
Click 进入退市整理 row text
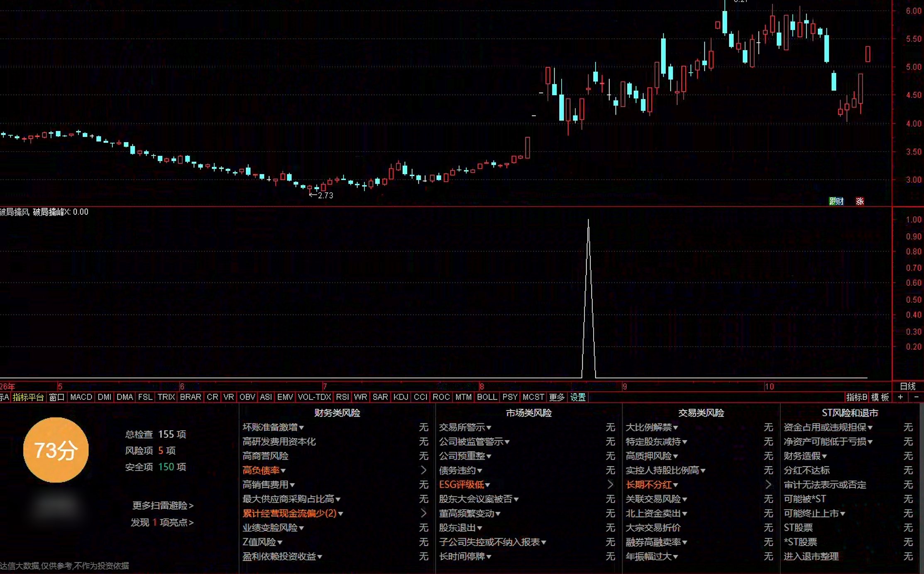(811, 557)
